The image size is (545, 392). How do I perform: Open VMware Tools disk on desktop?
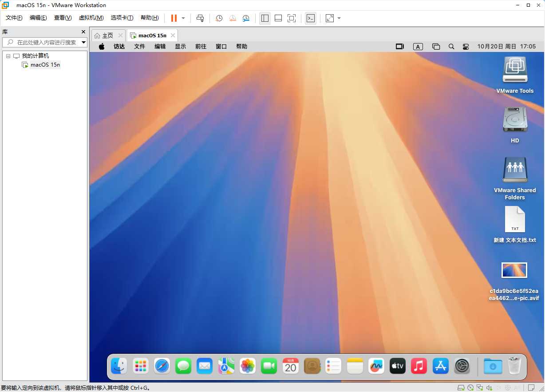(515, 70)
